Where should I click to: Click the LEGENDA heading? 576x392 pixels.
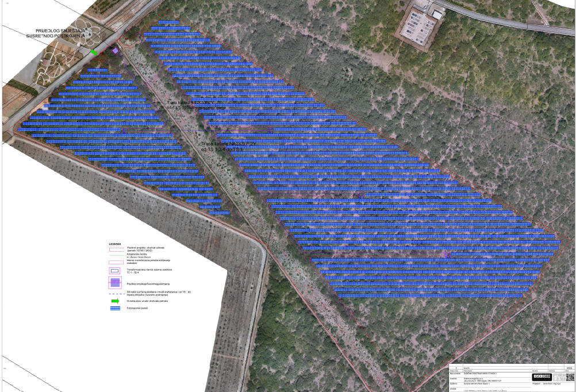coord(115,244)
